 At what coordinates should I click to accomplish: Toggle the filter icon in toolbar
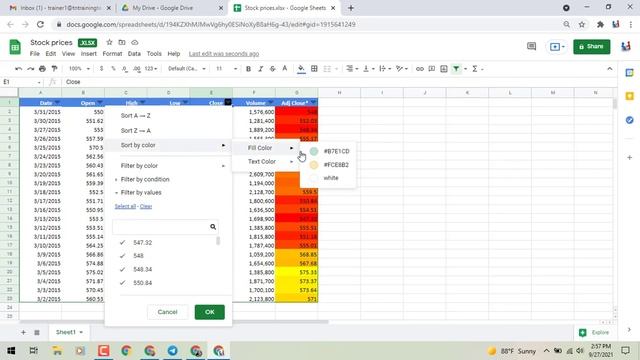pos(456,69)
